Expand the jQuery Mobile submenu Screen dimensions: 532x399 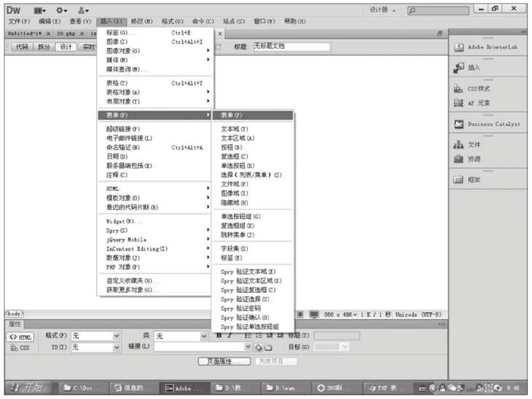pyautogui.click(x=155, y=240)
